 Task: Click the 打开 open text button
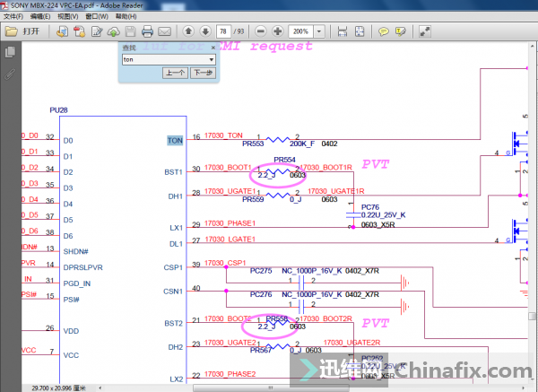[31, 31]
